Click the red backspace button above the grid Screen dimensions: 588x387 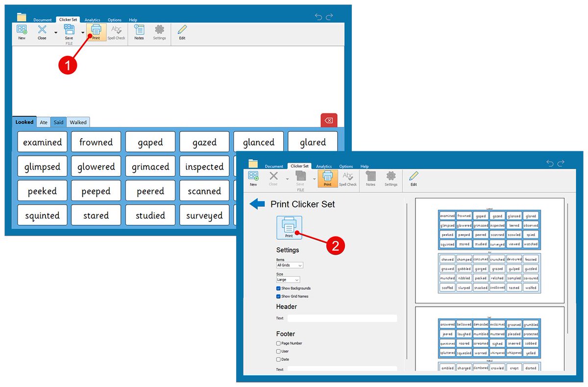pos(329,120)
